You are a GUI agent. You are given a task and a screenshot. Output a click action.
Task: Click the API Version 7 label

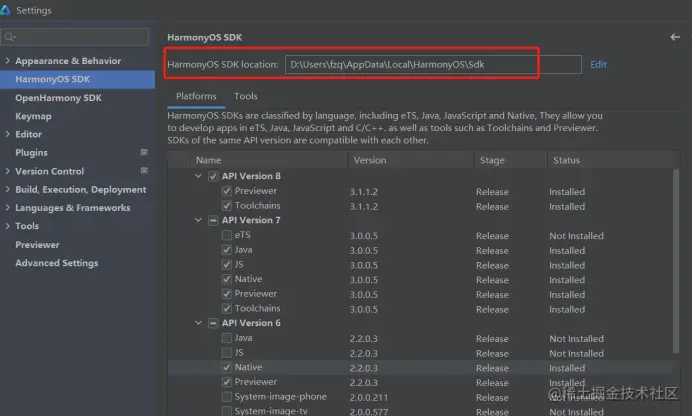tap(251, 220)
